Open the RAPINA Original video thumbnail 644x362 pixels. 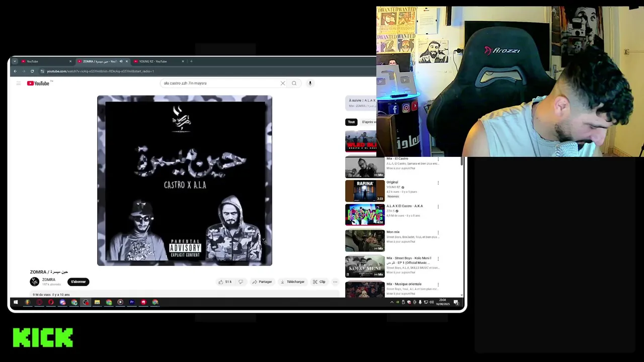pos(365,191)
